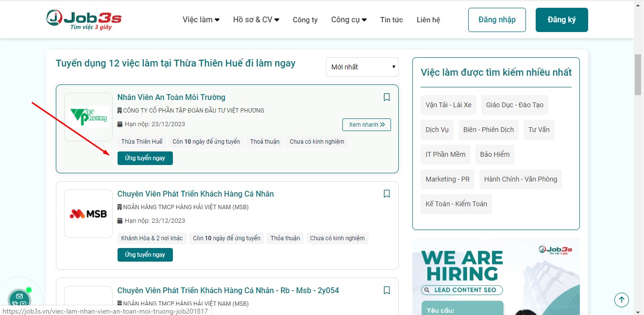Bookmark the Nhân Viên An Toàn Môi Trường job
The image size is (644, 315).
[387, 97]
